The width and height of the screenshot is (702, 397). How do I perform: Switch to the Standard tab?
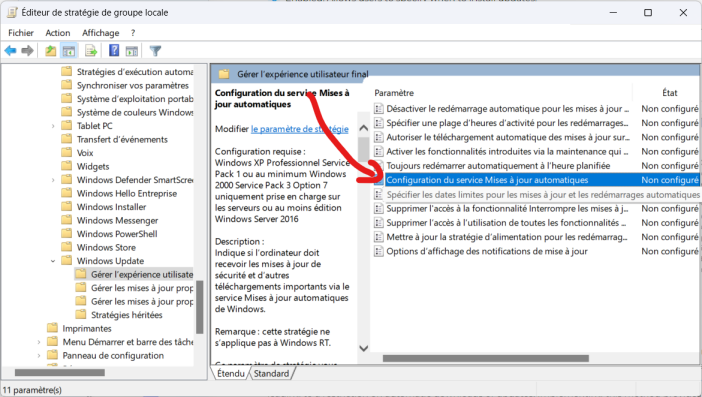tap(271, 373)
